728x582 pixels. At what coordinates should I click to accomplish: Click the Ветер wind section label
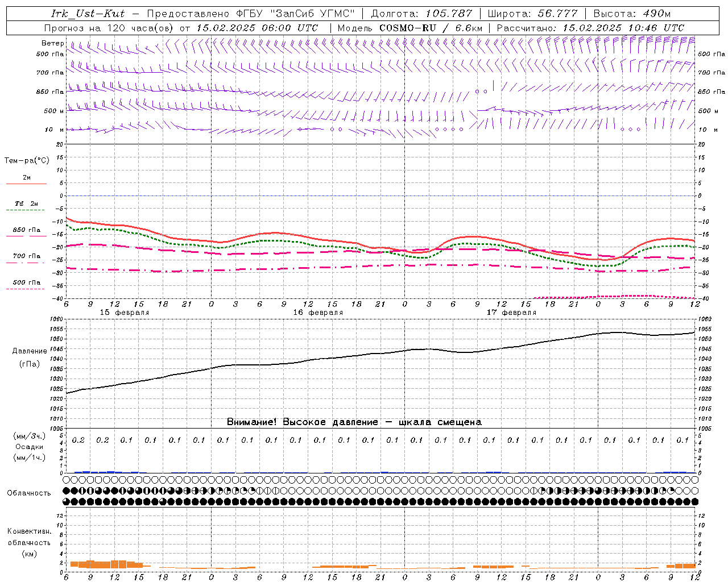click(x=53, y=43)
